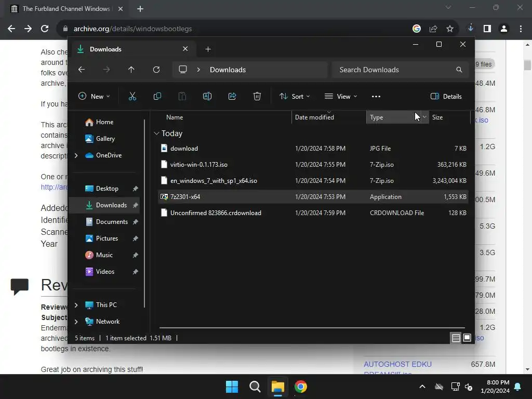Screen dimensions: 532x399
Task: Expand the address bar path chevron
Action: point(198,70)
